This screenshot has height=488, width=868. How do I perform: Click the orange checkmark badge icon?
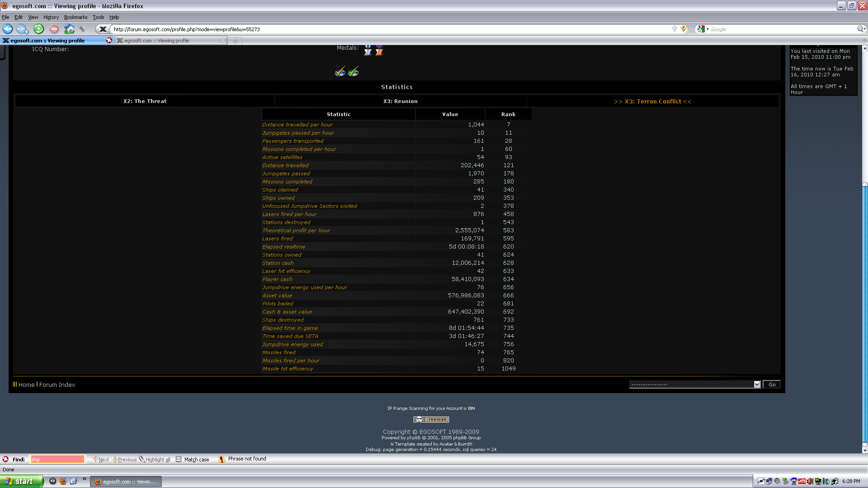[340, 71]
